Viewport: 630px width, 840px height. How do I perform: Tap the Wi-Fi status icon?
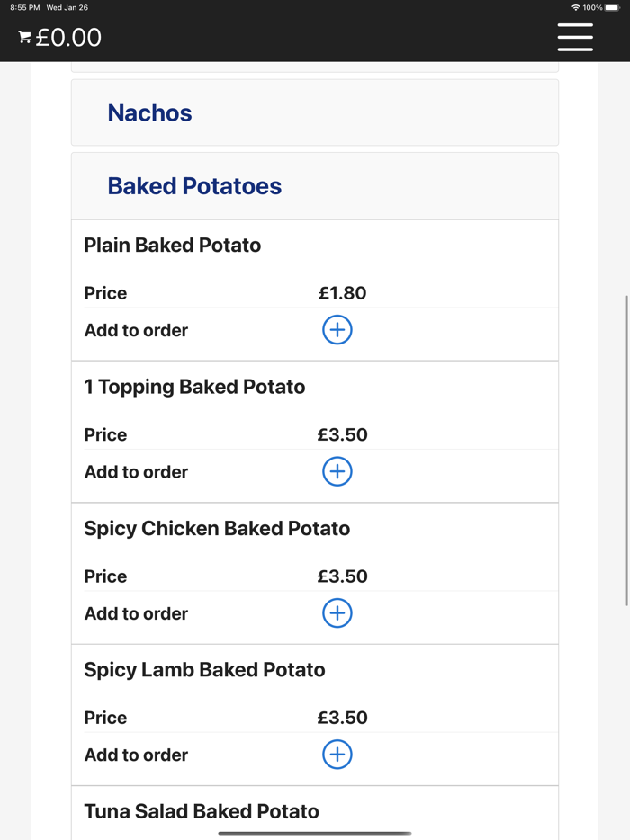575,8
